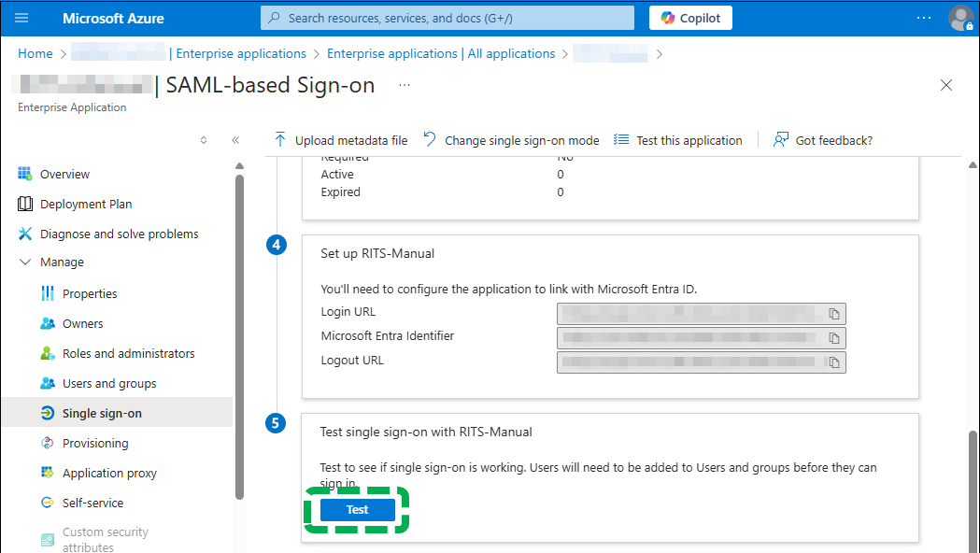
Task: Launch Copilot from the top bar
Action: tap(690, 18)
